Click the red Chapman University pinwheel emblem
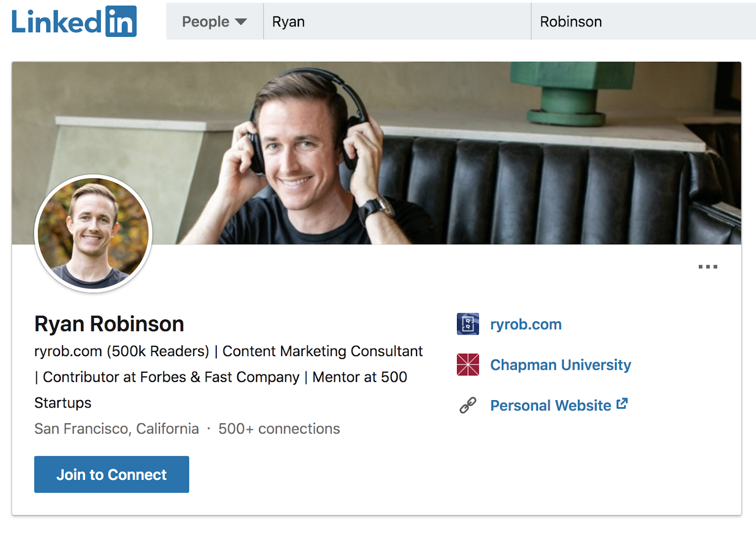 point(467,364)
